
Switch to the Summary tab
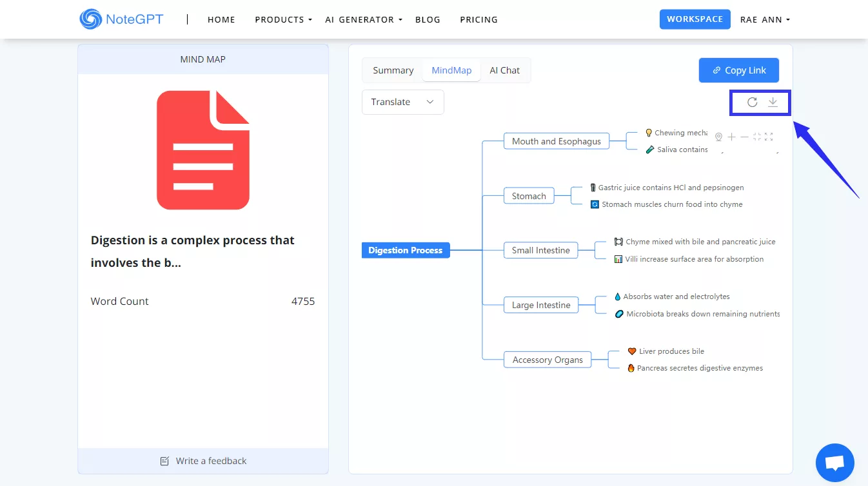click(x=393, y=70)
